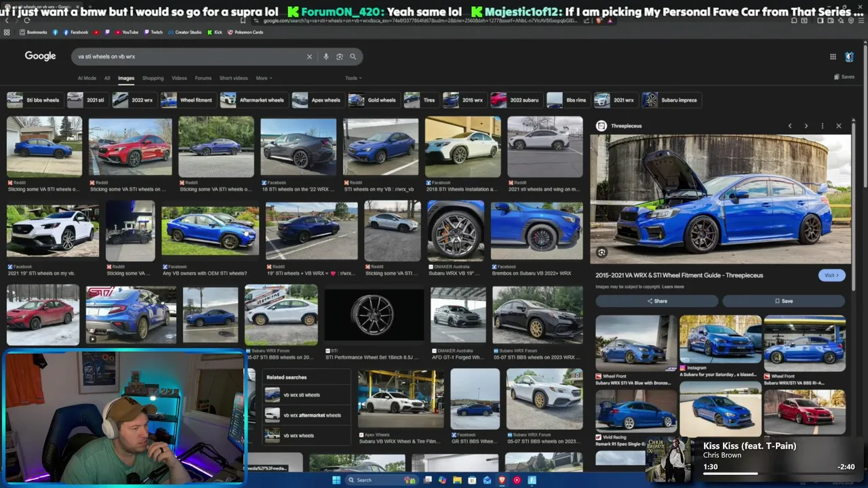This screenshot has height=488, width=868.
Task: Open Saves collection link
Action: (x=844, y=77)
